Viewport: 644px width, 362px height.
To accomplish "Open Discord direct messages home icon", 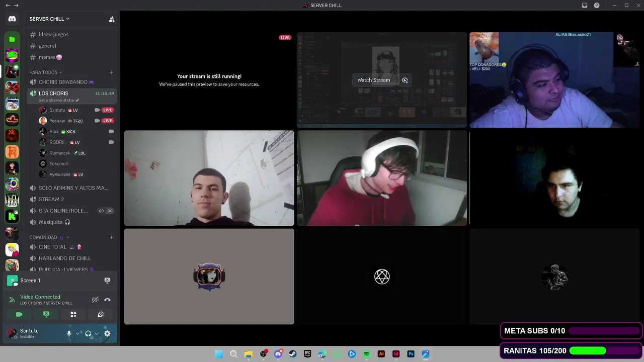I will pyautogui.click(x=12, y=19).
